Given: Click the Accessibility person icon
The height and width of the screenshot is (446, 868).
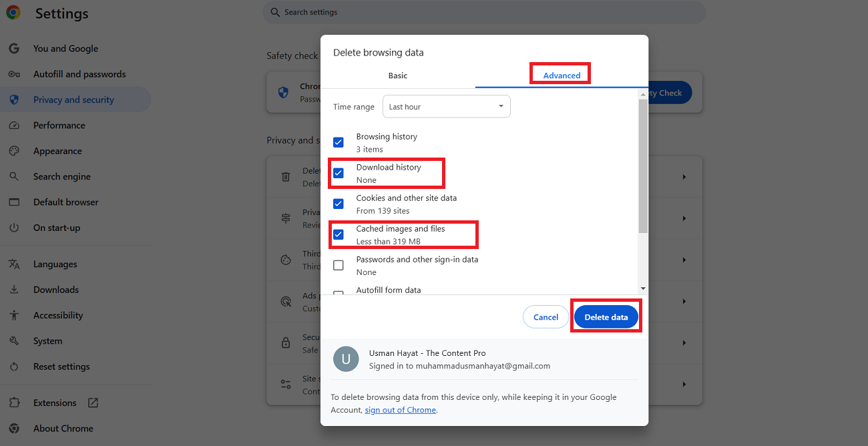Looking at the screenshot, I should pos(14,315).
